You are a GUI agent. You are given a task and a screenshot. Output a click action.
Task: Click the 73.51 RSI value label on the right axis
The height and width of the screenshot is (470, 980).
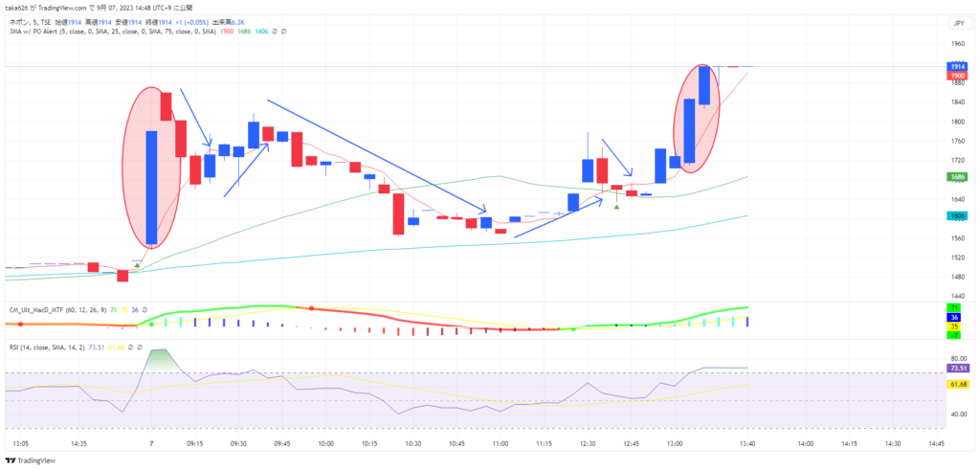coord(957,368)
